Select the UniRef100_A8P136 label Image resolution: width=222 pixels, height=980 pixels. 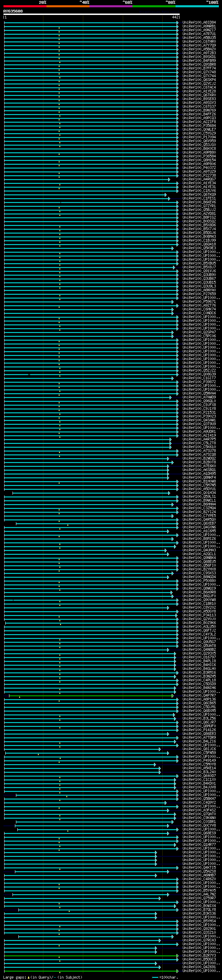point(199,699)
